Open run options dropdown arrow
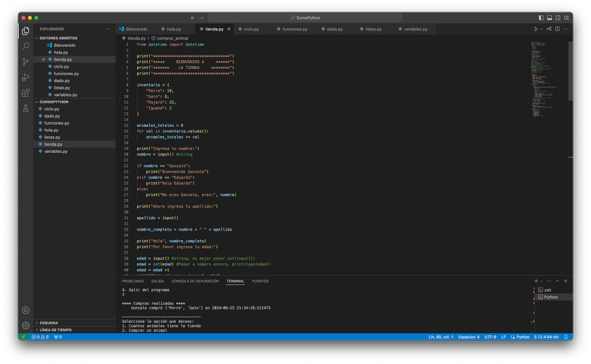This screenshot has width=591, height=364. [x=541, y=29]
